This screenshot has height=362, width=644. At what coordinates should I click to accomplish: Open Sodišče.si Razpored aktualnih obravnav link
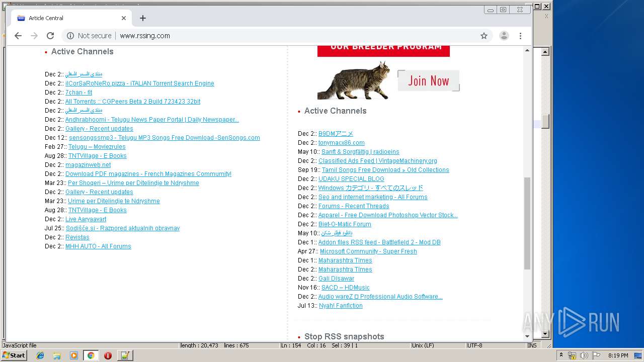click(x=123, y=228)
